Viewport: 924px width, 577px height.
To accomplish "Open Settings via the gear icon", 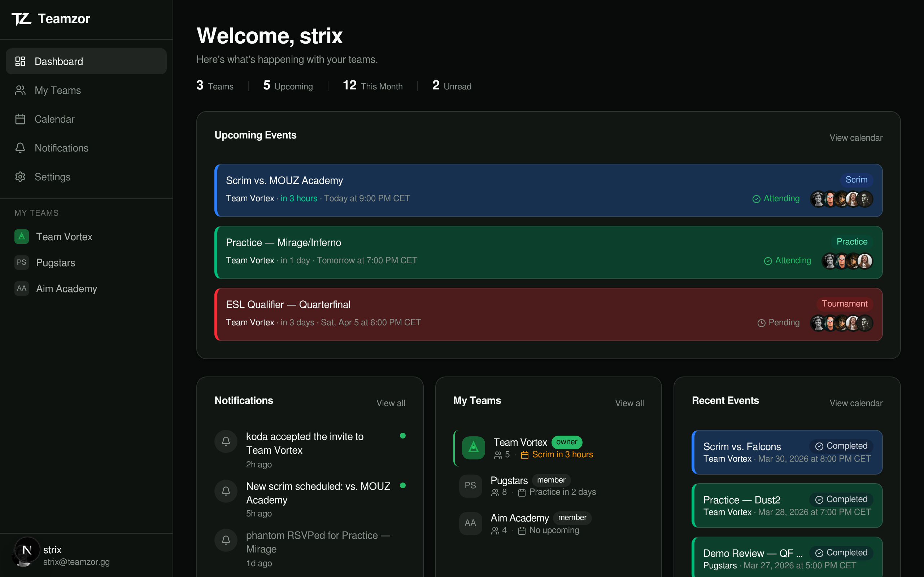I will [21, 177].
